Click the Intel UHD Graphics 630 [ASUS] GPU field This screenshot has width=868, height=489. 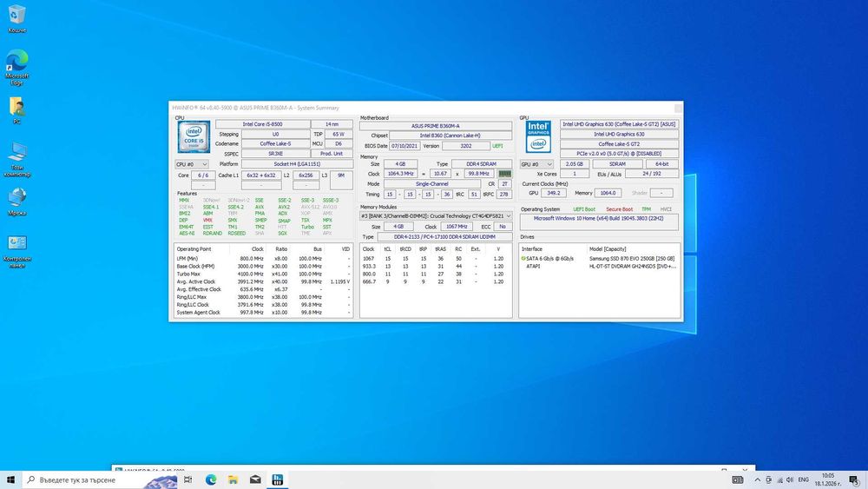point(619,124)
